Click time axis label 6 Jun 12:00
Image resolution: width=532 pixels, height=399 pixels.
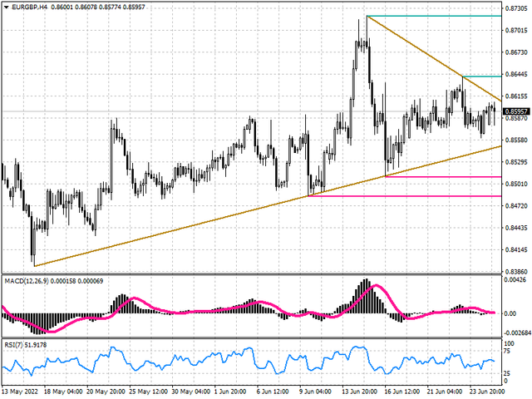274,392
